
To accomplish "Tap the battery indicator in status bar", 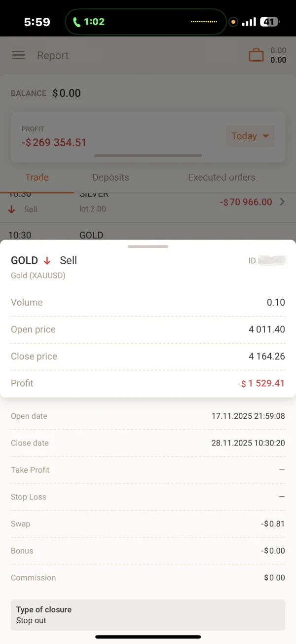I will coord(270,22).
